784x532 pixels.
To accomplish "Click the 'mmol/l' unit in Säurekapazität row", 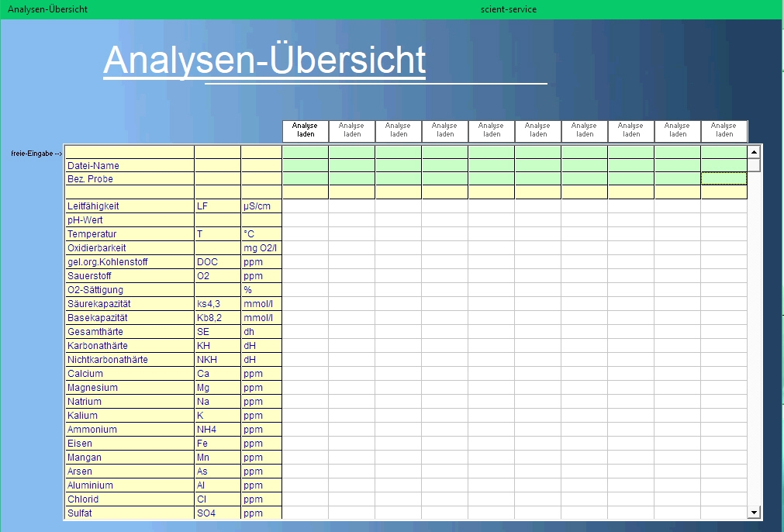I will (x=261, y=304).
